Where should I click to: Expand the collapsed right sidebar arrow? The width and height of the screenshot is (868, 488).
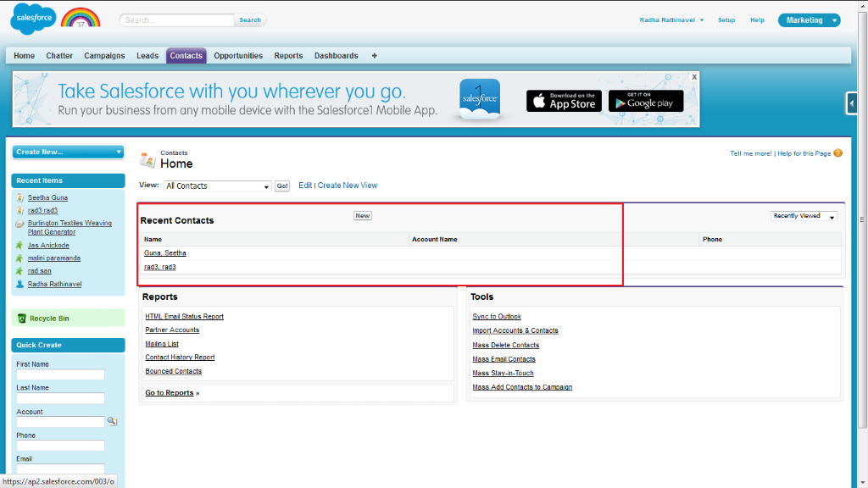click(851, 103)
